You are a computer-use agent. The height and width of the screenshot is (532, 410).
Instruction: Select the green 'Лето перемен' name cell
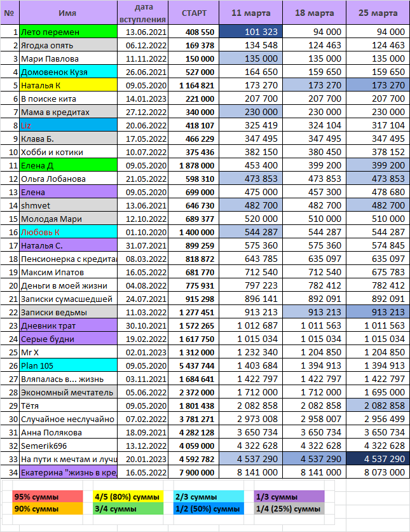tap(68, 32)
